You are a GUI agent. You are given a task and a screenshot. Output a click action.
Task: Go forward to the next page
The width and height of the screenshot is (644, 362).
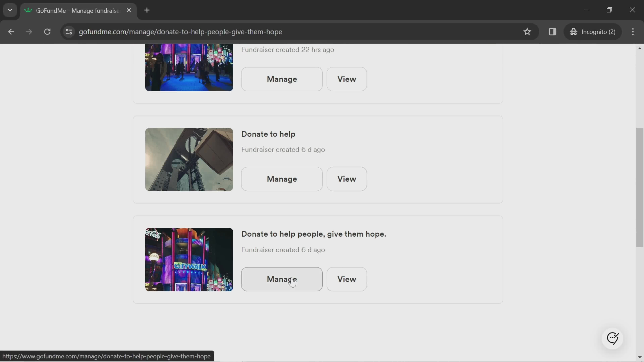tap(29, 32)
